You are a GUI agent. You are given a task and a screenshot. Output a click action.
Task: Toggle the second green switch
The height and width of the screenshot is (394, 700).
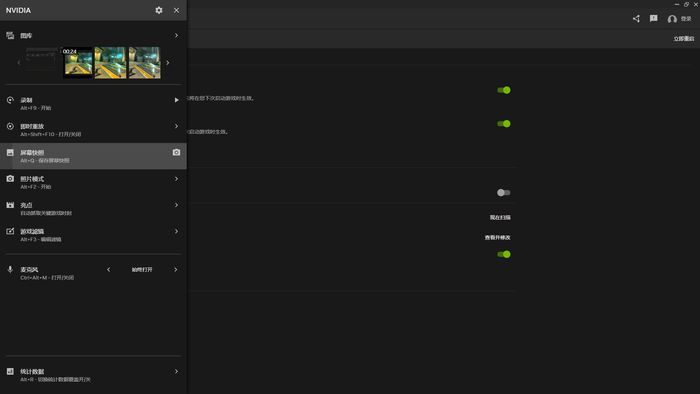tap(504, 124)
